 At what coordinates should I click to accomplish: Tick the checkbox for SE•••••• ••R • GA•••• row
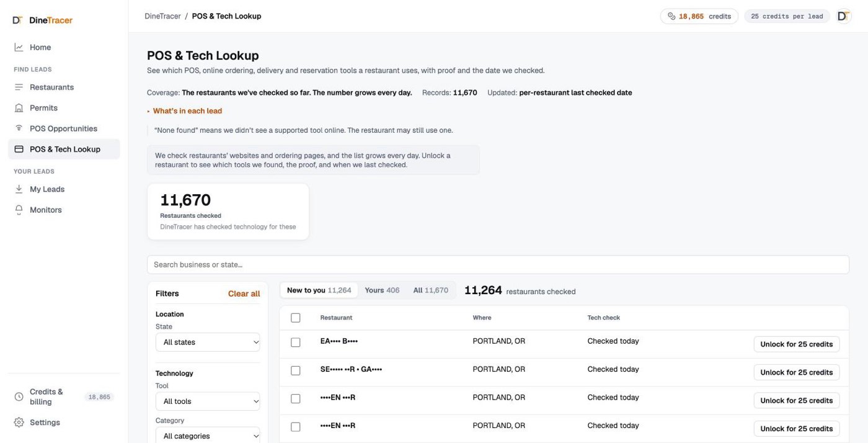point(296,370)
